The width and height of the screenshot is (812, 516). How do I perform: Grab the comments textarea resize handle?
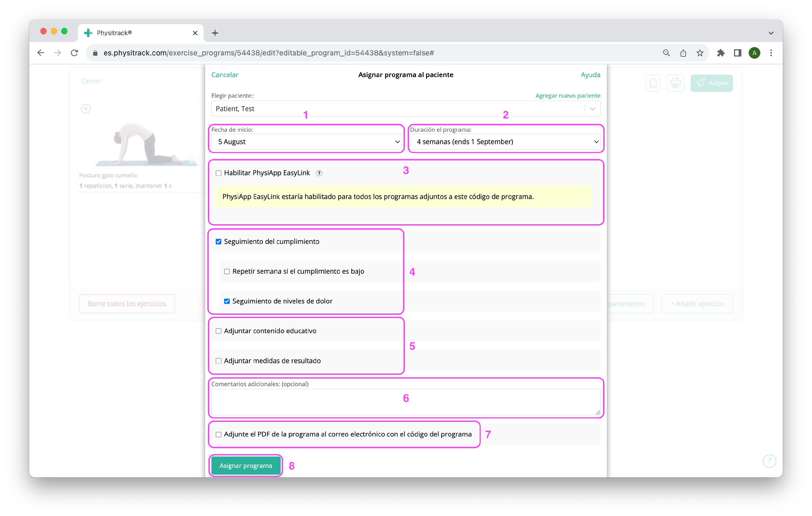tap(598, 412)
